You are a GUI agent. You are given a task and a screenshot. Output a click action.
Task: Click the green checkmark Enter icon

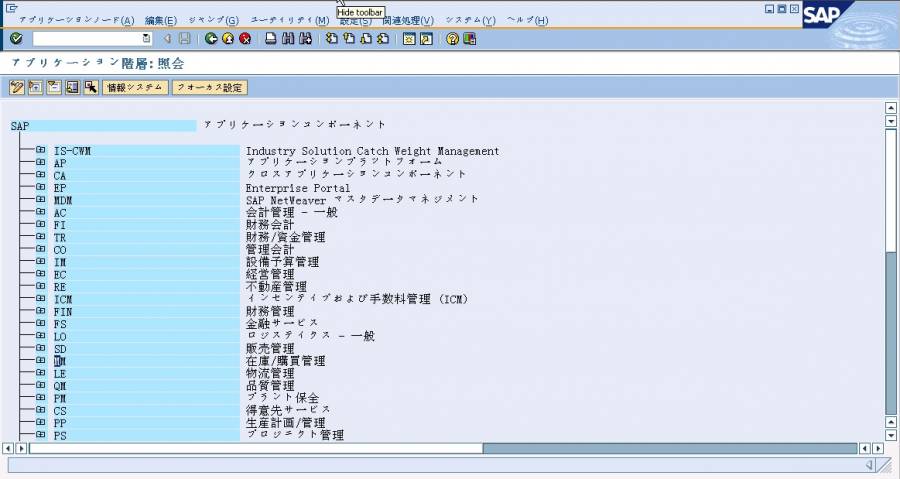(x=16, y=39)
